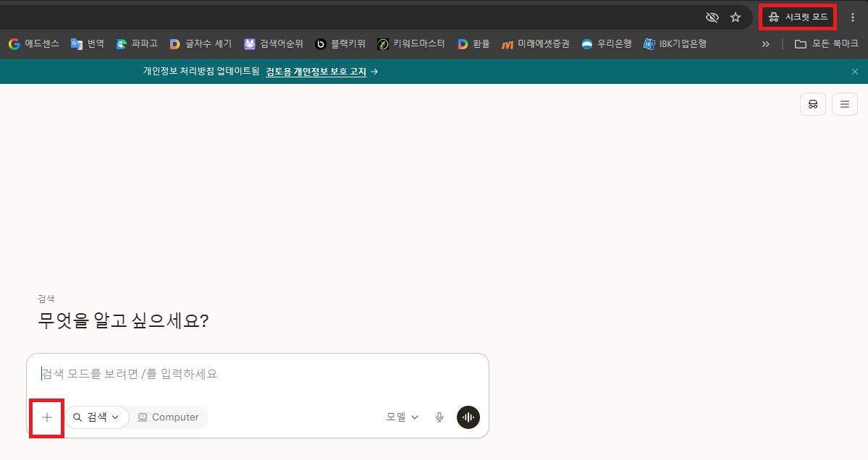Open 글자수 세기 bookmark
This screenshot has height=460, width=868.
[201, 43]
